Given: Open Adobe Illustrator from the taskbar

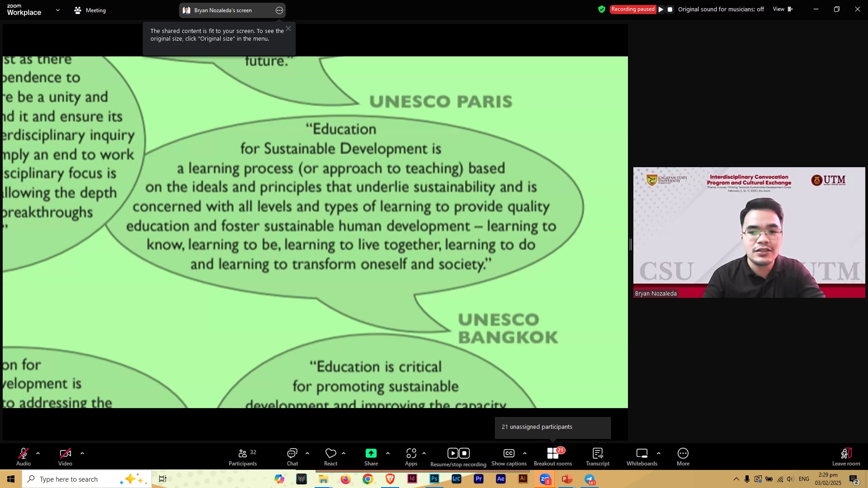Looking at the screenshot, I should [523, 479].
